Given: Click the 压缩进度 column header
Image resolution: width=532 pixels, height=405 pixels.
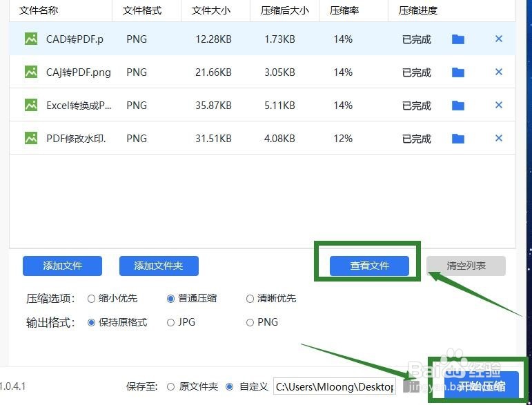Looking at the screenshot, I should click(418, 10).
